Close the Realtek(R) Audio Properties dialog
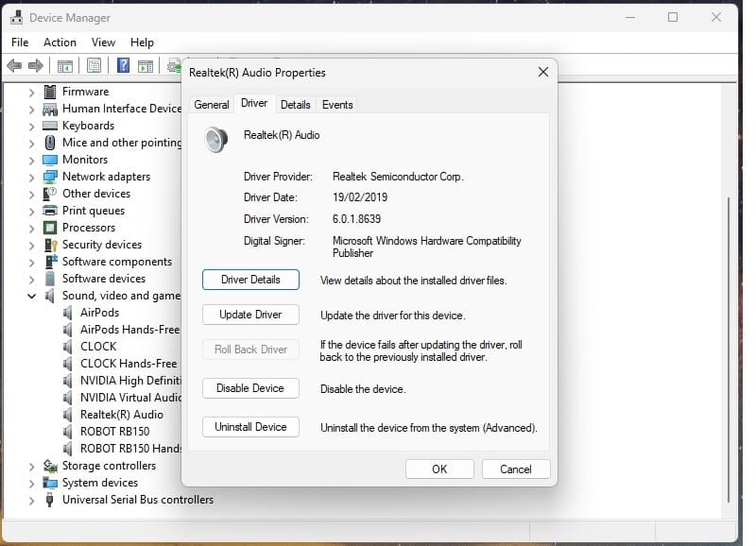 (543, 73)
